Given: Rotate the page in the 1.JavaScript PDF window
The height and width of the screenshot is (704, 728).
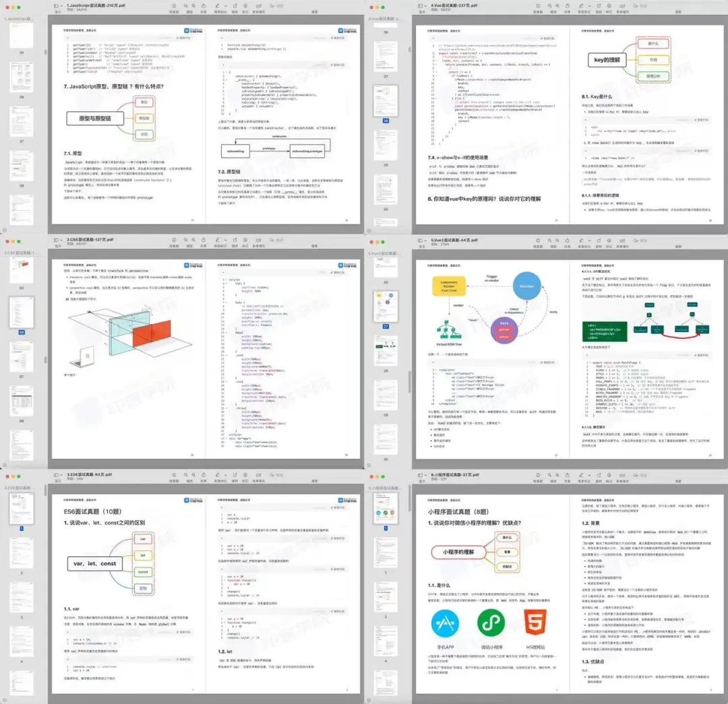Looking at the screenshot, I should pos(235,6).
